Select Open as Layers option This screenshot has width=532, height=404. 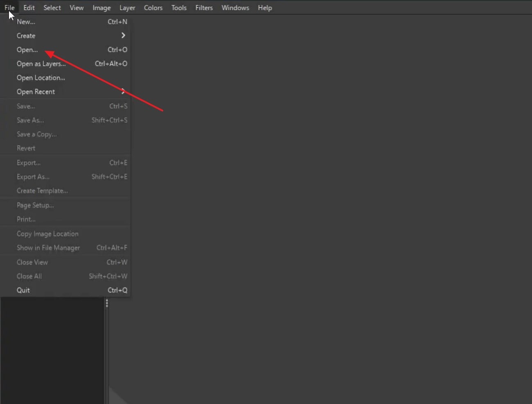(41, 64)
